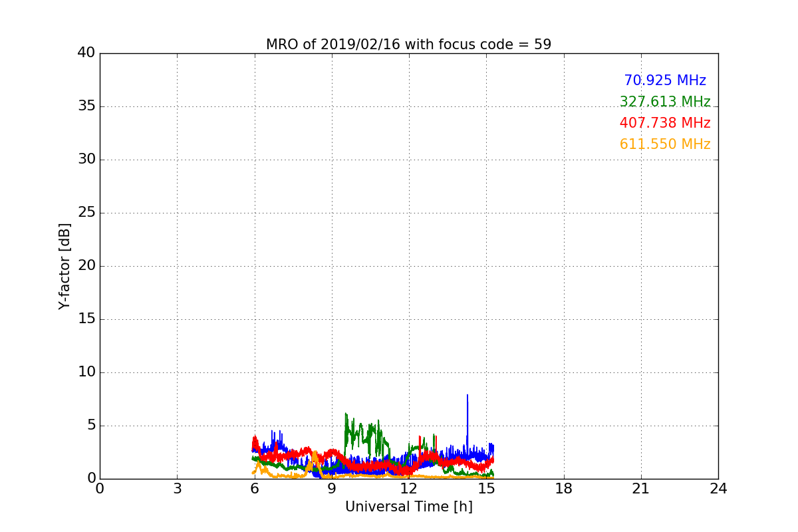Click the green curve peak near 9.5 h

tap(346, 414)
